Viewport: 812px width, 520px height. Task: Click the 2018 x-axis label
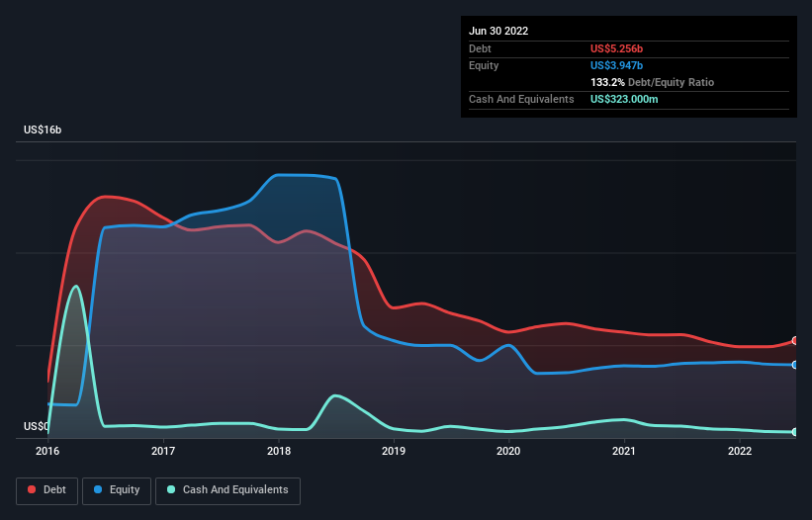coord(279,451)
